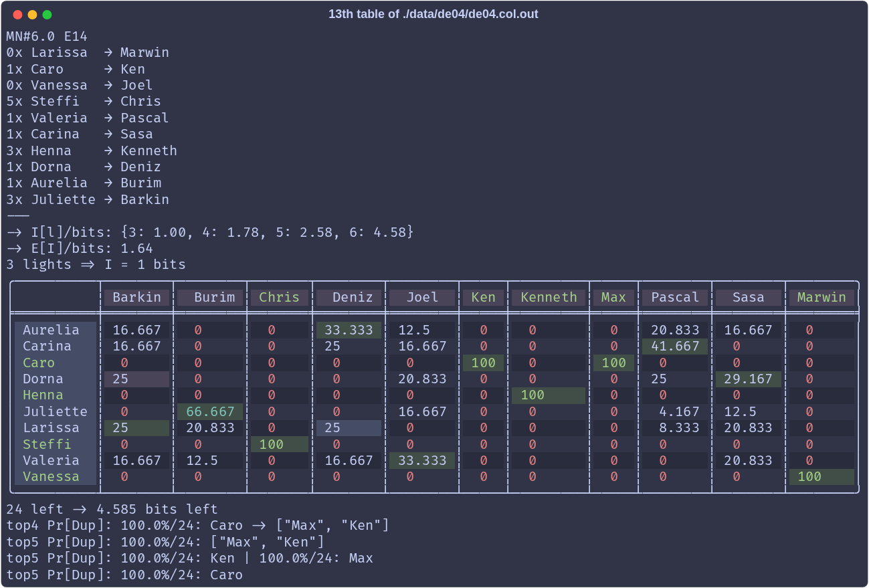869x588 pixels.
Task: Minimize the window using yellow button
Action: coord(32,15)
